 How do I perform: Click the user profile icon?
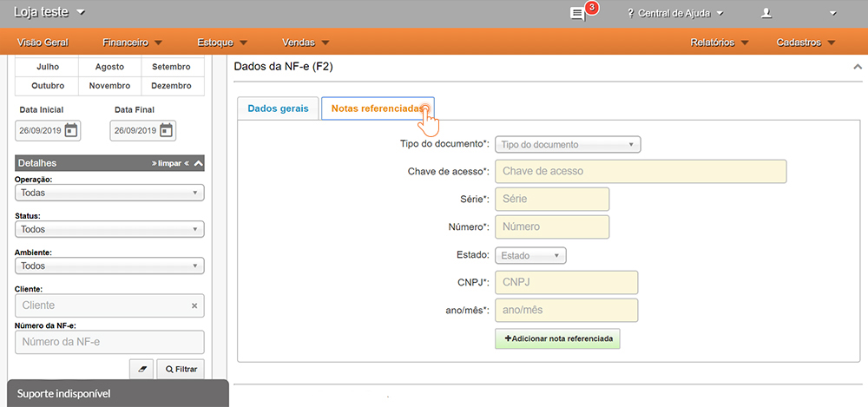tap(766, 13)
